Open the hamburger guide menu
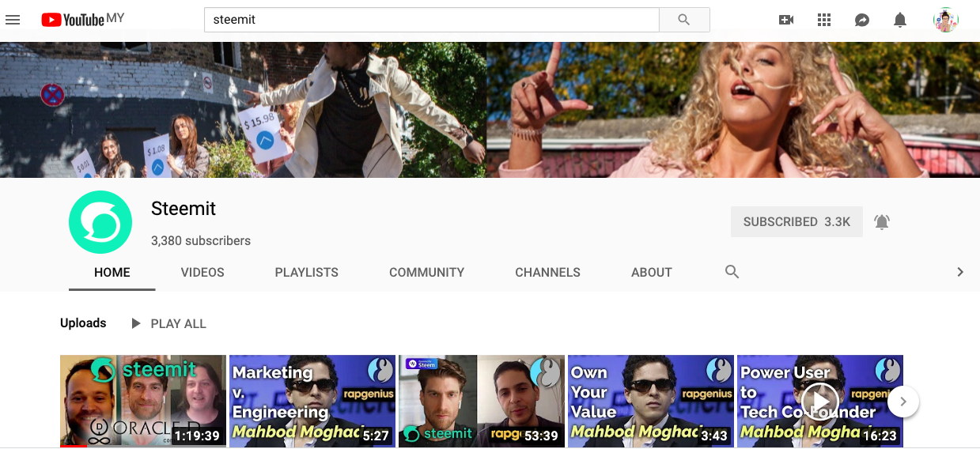The width and height of the screenshot is (980, 449). coord(13,20)
